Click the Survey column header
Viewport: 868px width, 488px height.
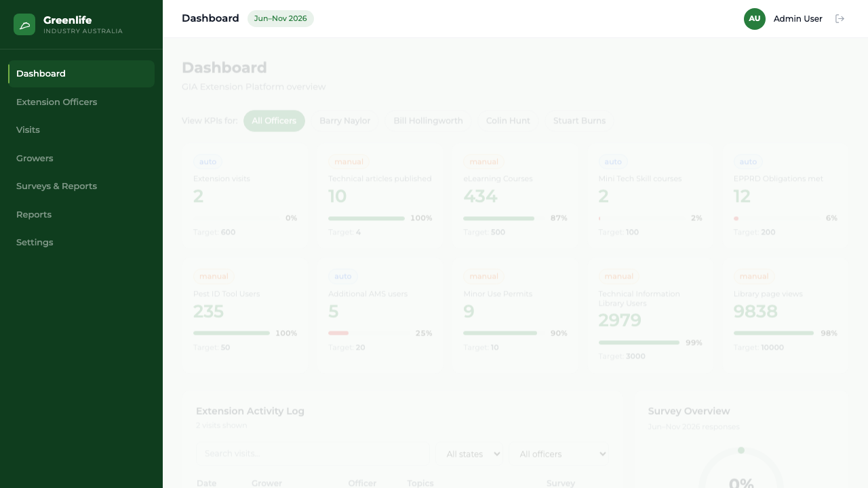[561, 483]
